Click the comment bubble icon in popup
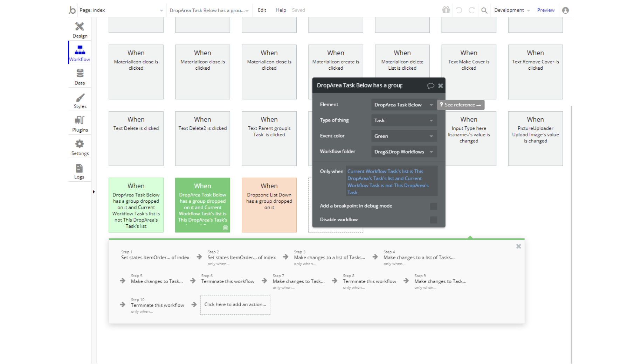This screenshot has width=641, height=364. (x=430, y=86)
